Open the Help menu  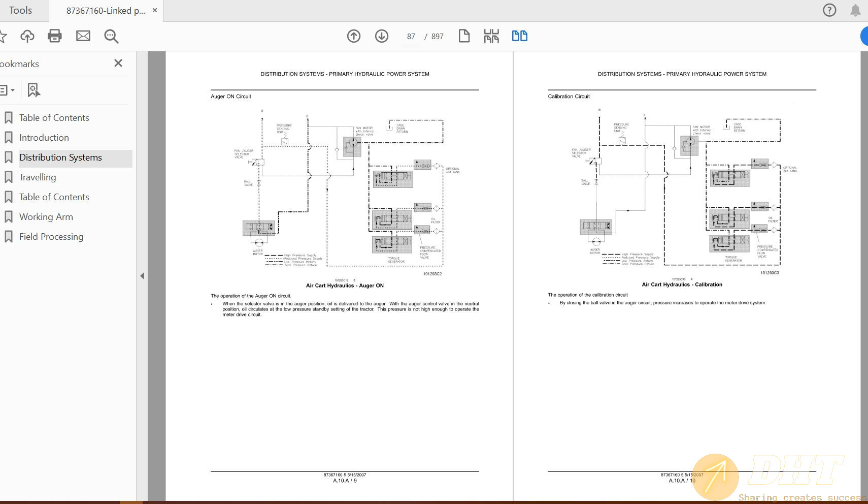830,10
